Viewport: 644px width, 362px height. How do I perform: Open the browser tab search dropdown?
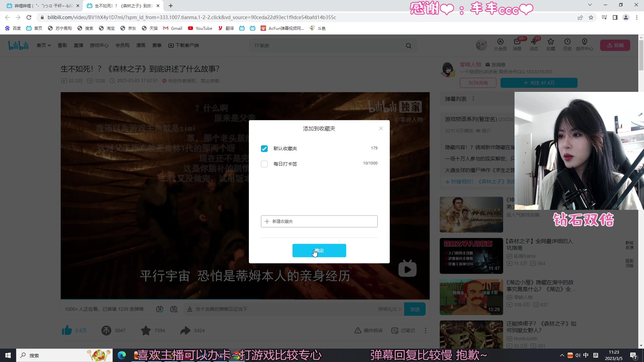point(590,5)
